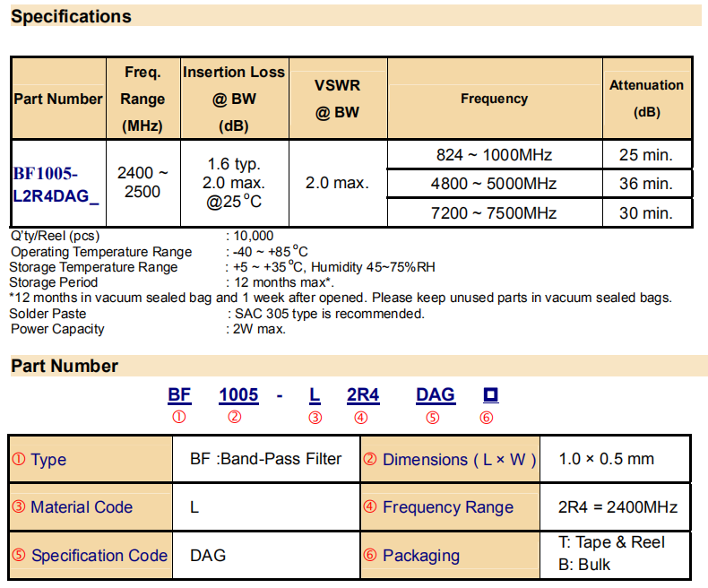Image resolution: width=708 pixels, height=588 pixels.
Task: Click the "2R4 = 2400MHz" value
Action: click(617, 507)
